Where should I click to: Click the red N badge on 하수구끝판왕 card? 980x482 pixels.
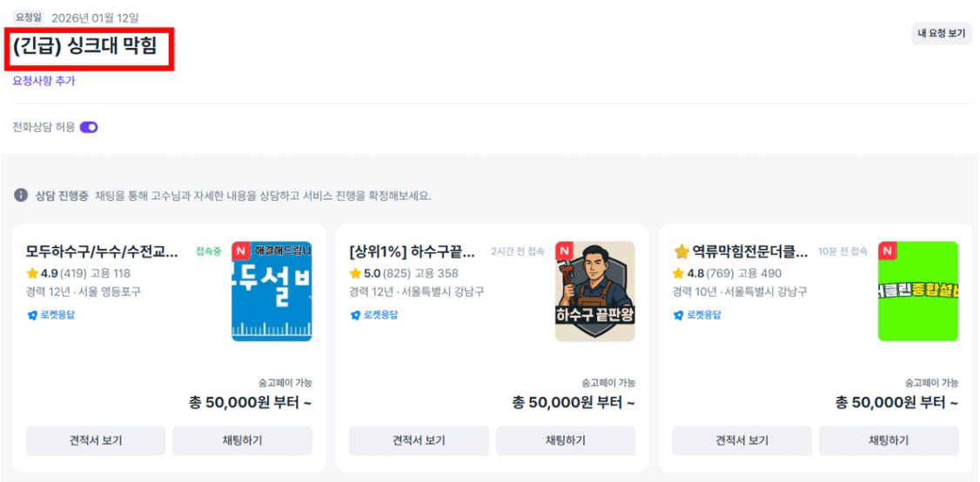[563, 251]
